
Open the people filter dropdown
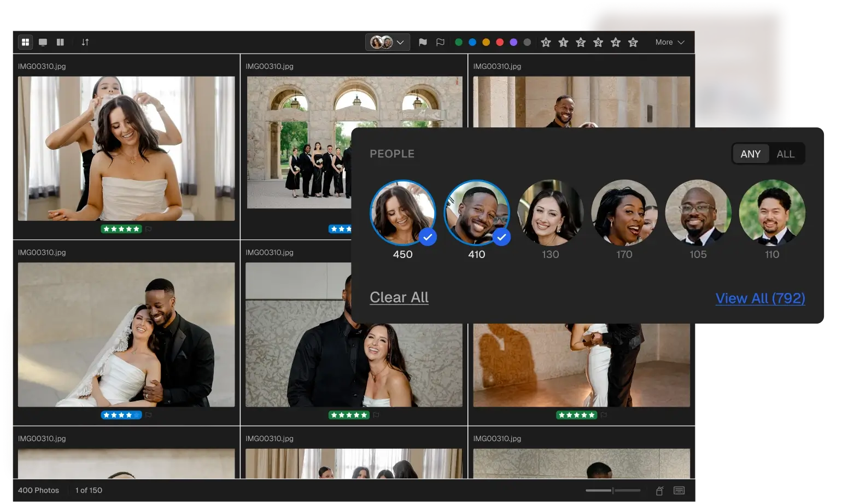coord(388,42)
